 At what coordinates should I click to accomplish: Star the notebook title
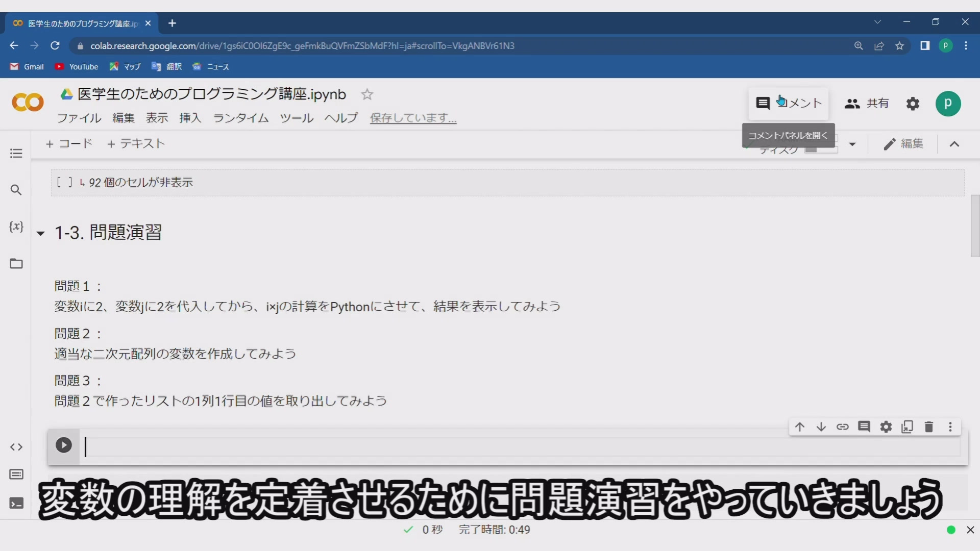(x=367, y=94)
